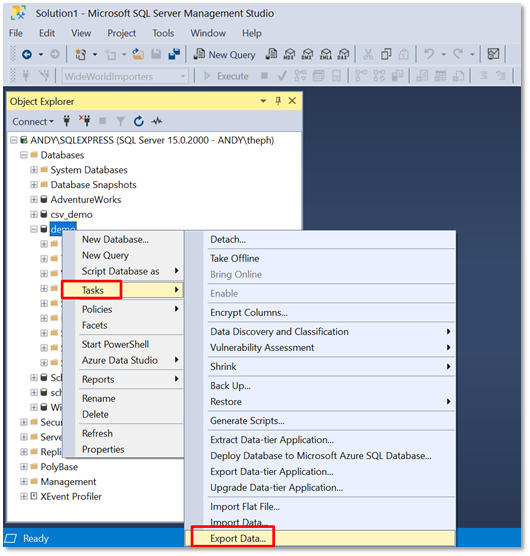Expand the PolyBase folder node
The image size is (530, 556).
[23, 467]
